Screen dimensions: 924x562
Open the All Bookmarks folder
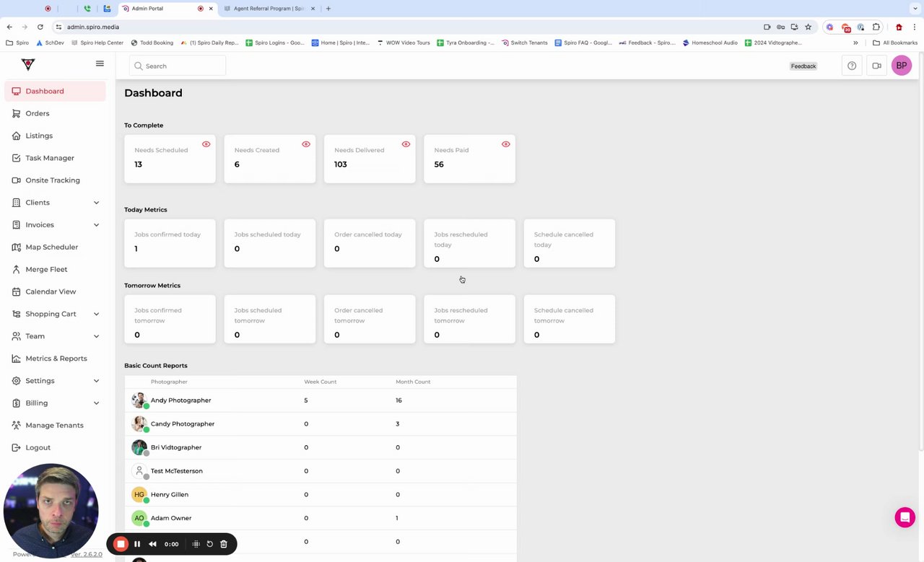pyautogui.click(x=895, y=43)
